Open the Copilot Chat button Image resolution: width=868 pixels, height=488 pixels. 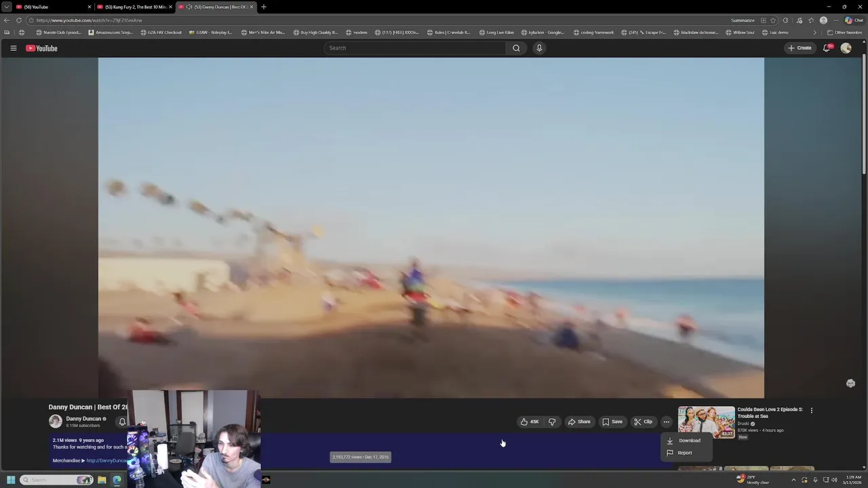(x=854, y=20)
